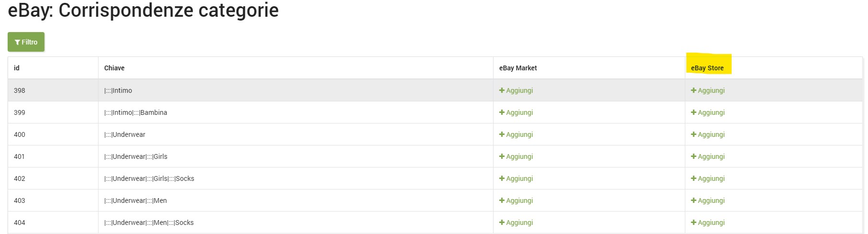Click eBay Market plus icon for row 402

pyautogui.click(x=502, y=178)
